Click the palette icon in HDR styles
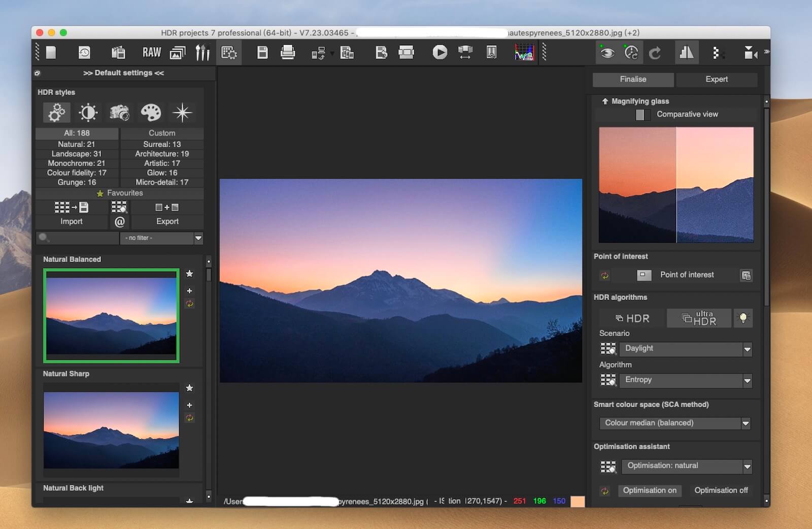Viewport: 812px width, 529px height. [x=151, y=112]
